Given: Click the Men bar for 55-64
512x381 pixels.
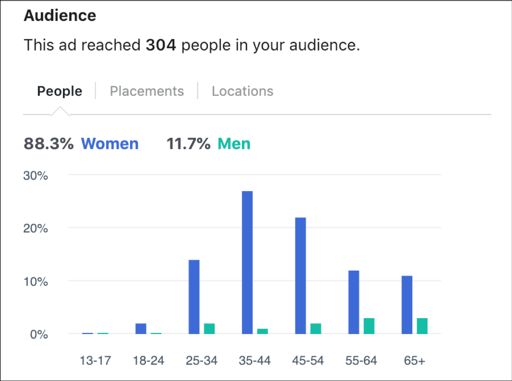Looking at the screenshot, I should 369,326.
